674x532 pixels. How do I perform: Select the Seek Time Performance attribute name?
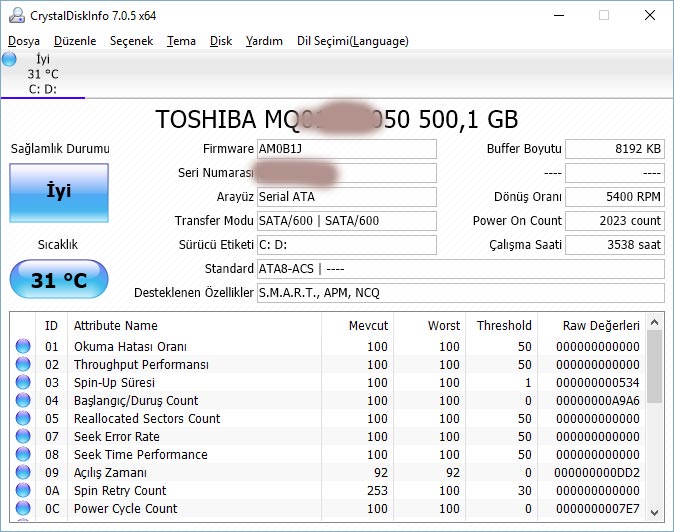(141, 455)
